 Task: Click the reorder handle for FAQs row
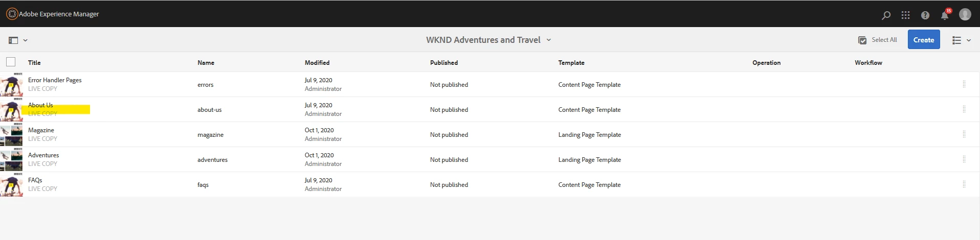964,184
